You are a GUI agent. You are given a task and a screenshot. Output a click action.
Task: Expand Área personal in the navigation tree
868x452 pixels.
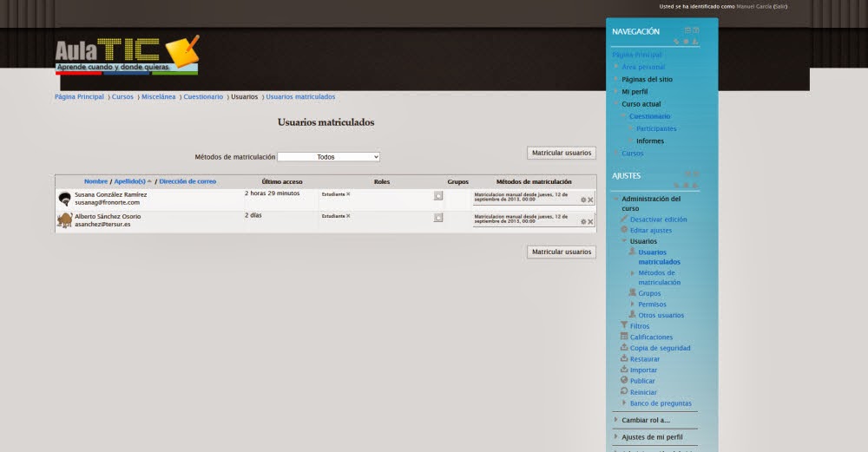616,67
